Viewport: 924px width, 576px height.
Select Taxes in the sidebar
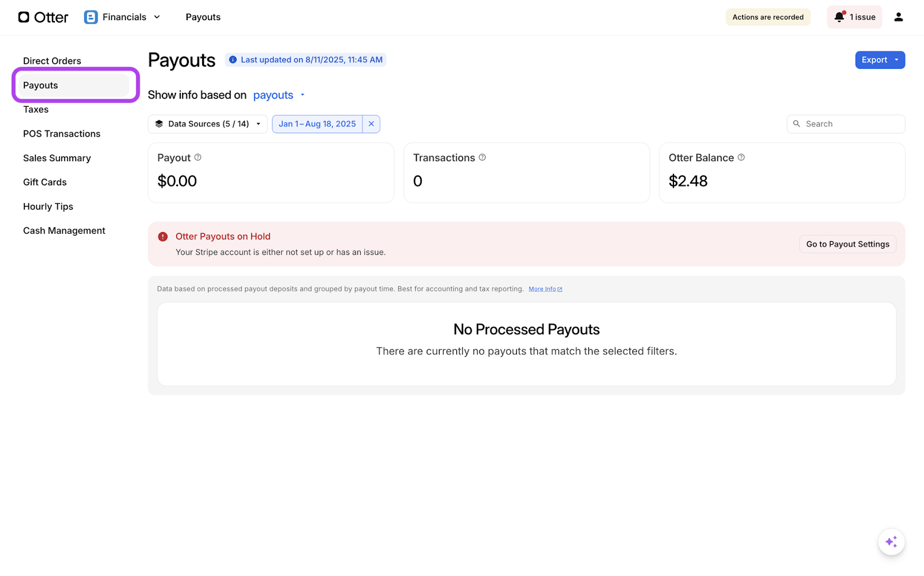click(36, 110)
